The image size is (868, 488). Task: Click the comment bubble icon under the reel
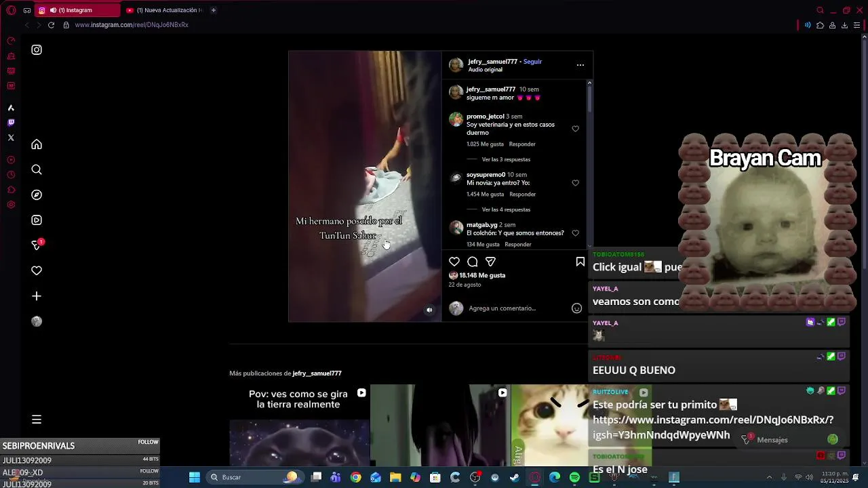473,262
